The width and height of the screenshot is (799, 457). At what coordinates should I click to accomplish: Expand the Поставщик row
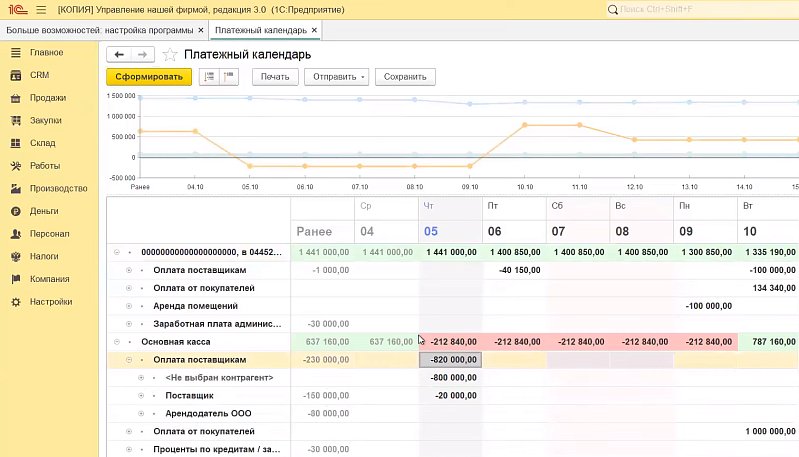coord(141,395)
